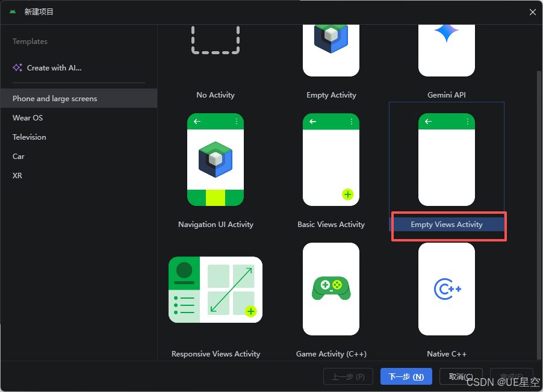This screenshot has width=543, height=392.
Task: Switch to Wear OS templates
Action: tap(79, 118)
